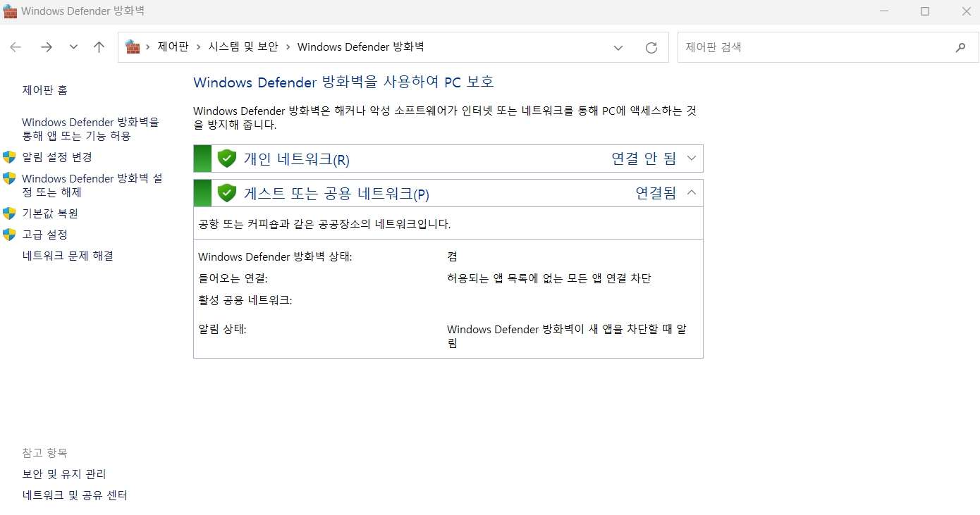
Task: Open 보안 및 유지 관리 link
Action: click(x=64, y=474)
